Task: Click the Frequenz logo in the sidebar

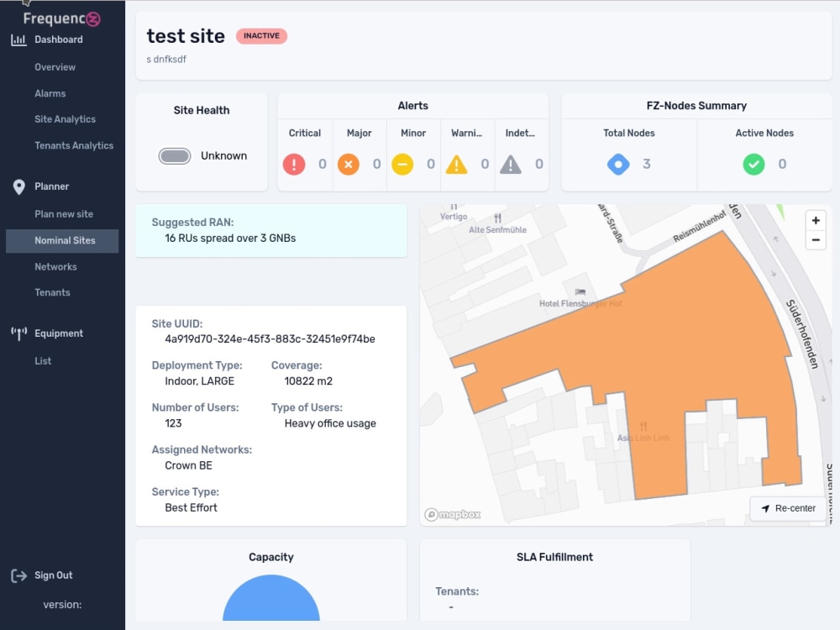Action: click(61, 18)
